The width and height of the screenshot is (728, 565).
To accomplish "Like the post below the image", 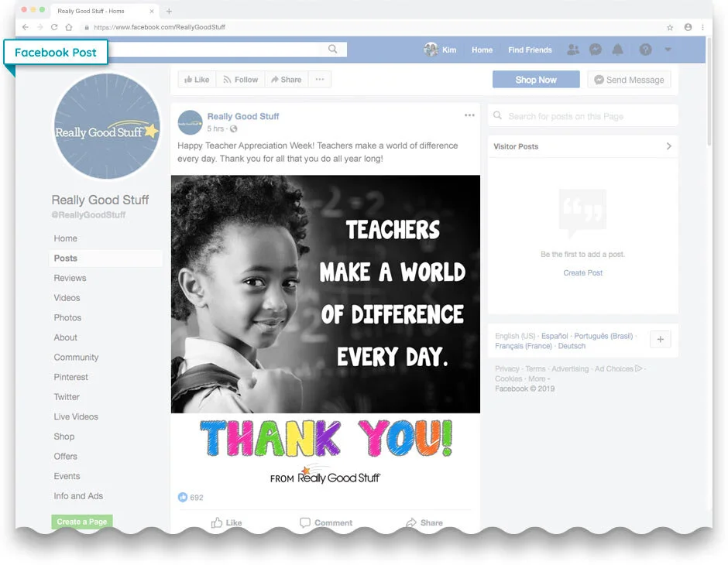I will click(227, 522).
